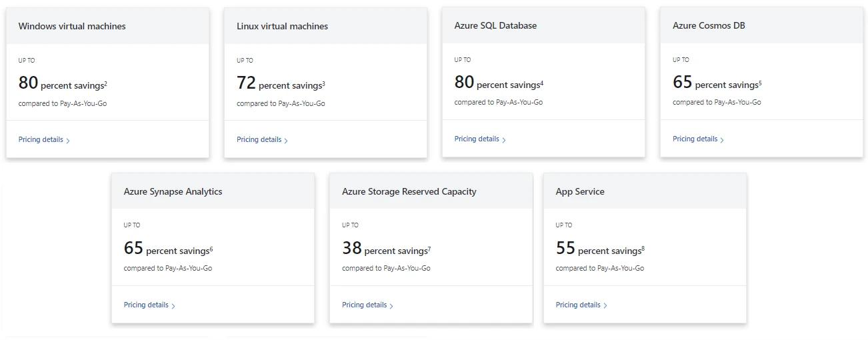
Task: Click the chevron arrow in Windows virtual machines card
Action: coord(68,141)
